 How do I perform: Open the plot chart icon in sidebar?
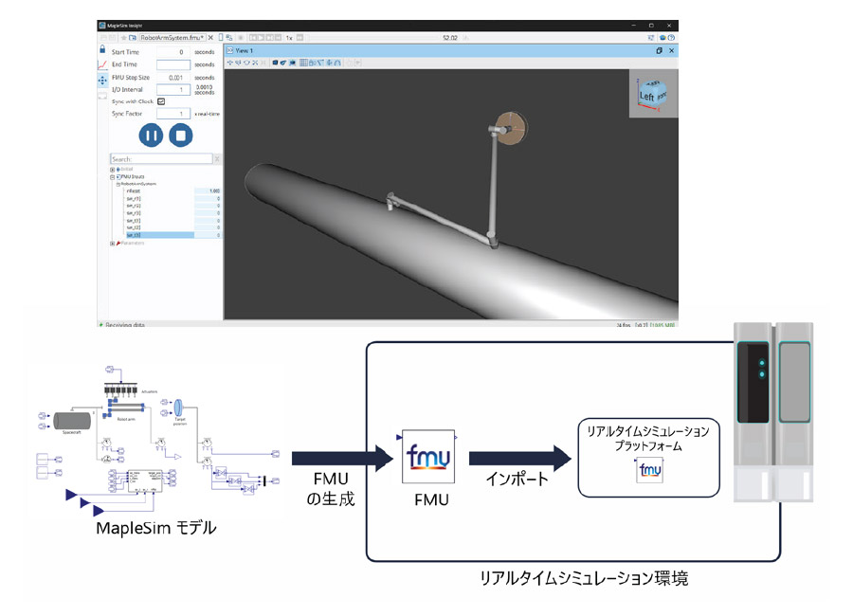pos(102,64)
